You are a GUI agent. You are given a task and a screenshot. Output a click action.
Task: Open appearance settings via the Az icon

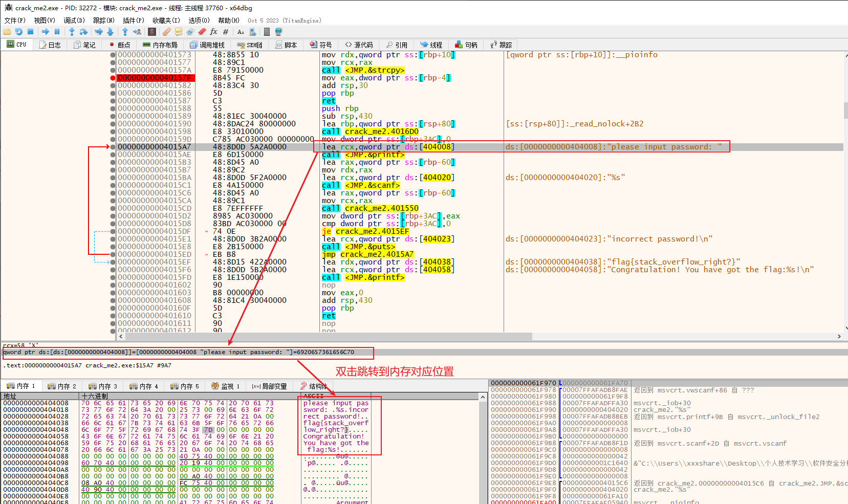(241, 31)
